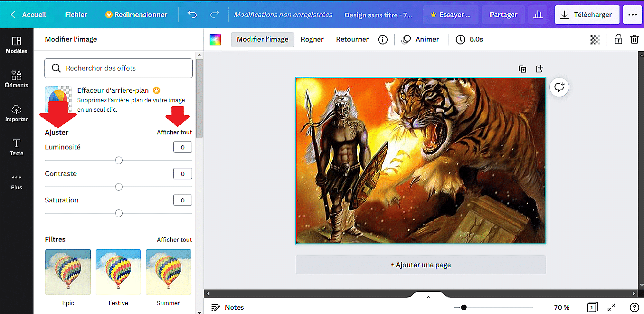
Task: Select Modifier l'image toolbar tab
Action: point(262,39)
